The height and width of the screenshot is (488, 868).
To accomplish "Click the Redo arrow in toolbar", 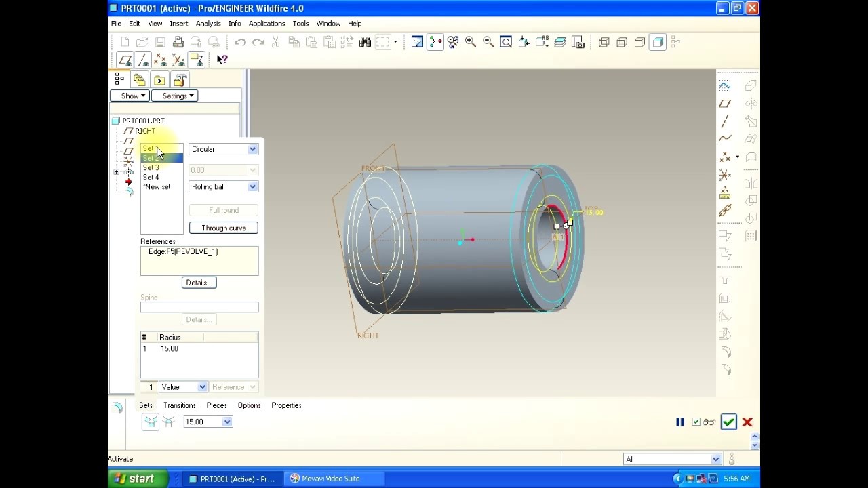I will (x=258, y=42).
